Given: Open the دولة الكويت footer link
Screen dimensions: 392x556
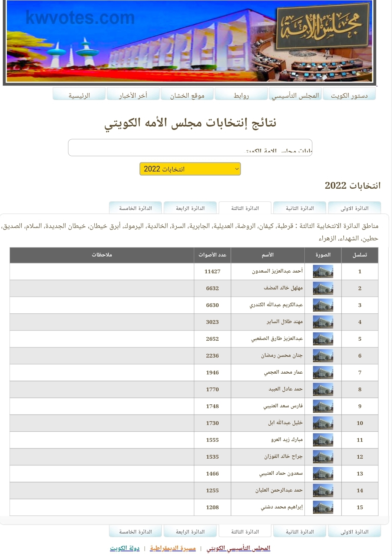Looking at the screenshot, I should 125,548.
